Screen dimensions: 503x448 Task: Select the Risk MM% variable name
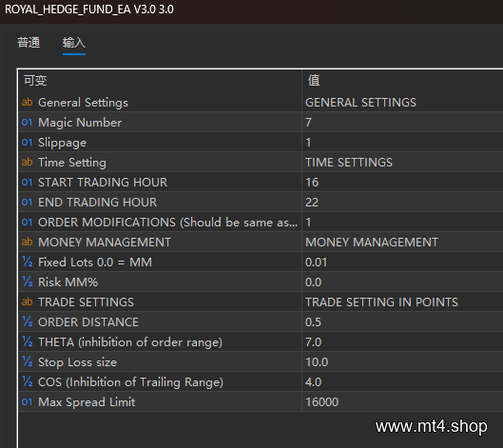(68, 282)
